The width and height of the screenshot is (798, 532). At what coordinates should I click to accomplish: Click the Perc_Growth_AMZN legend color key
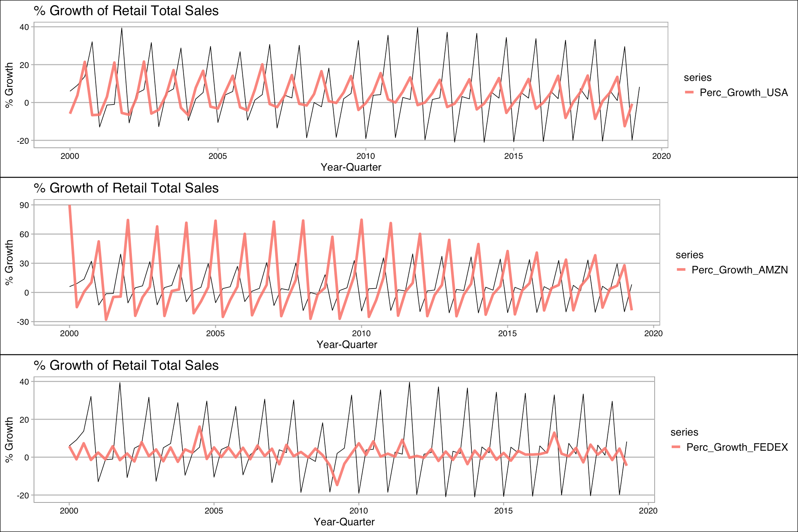pyautogui.click(x=681, y=270)
